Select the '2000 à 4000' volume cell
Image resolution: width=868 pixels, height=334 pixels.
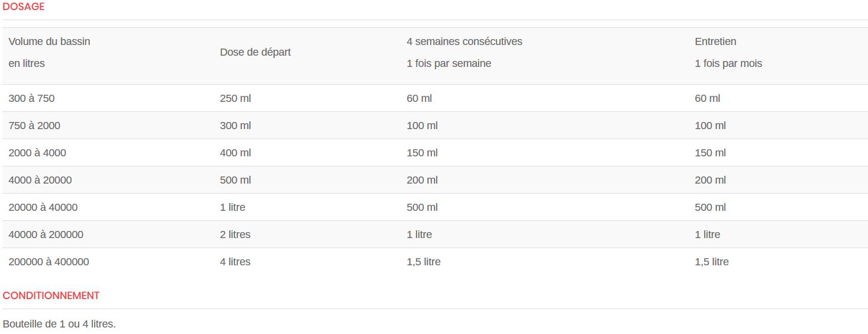(37, 153)
